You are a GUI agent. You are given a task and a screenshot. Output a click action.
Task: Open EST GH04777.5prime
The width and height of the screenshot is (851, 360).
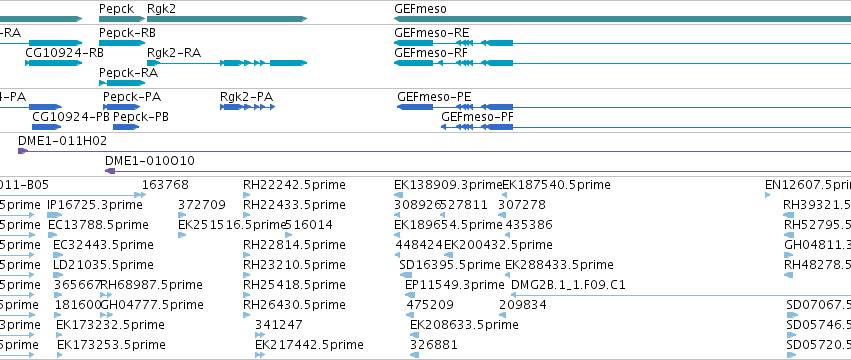click(x=153, y=306)
